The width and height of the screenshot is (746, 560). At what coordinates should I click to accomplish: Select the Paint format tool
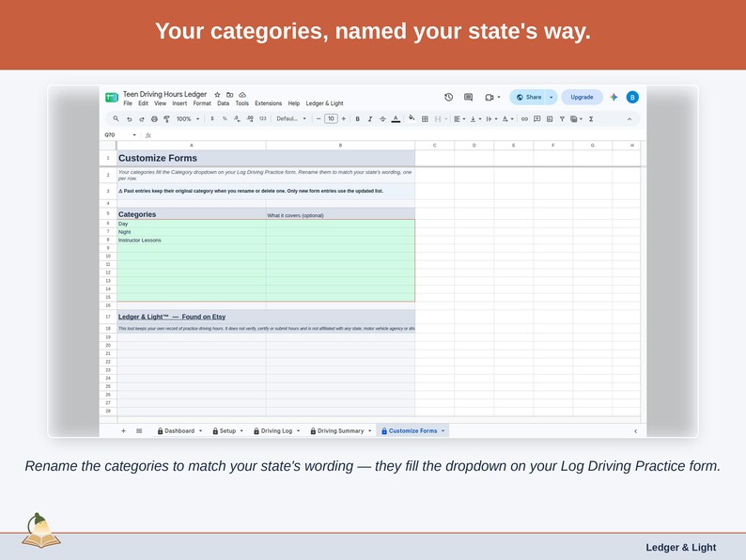(x=166, y=119)
